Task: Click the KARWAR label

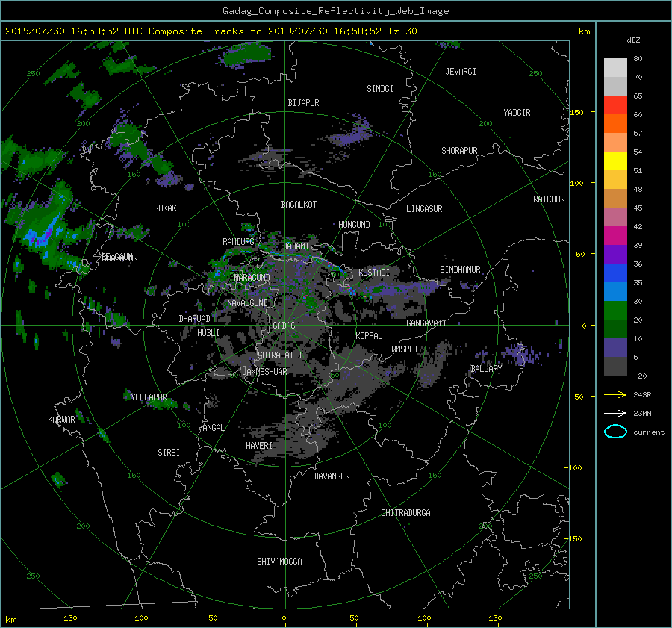Action: pos(61,420)
